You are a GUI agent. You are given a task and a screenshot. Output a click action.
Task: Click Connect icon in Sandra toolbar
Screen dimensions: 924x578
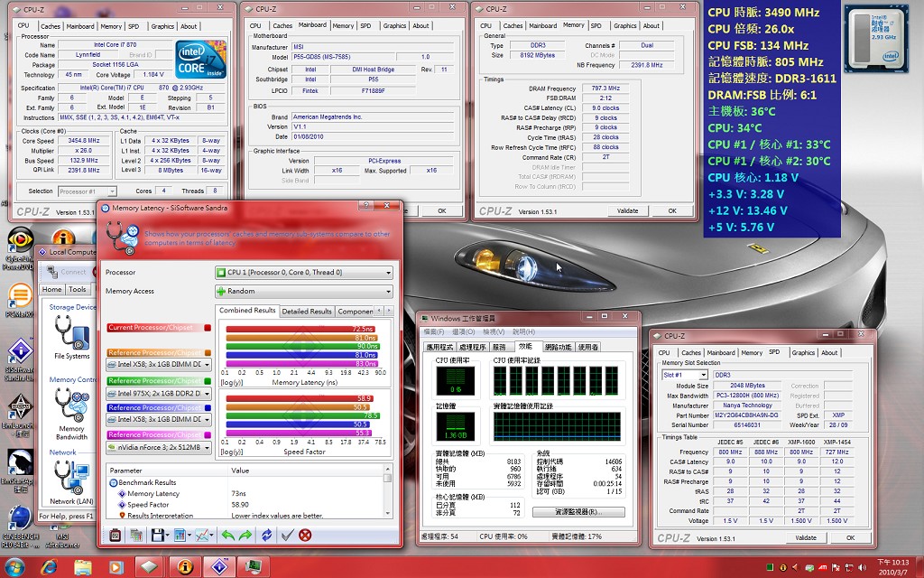(x=67, y=272)
